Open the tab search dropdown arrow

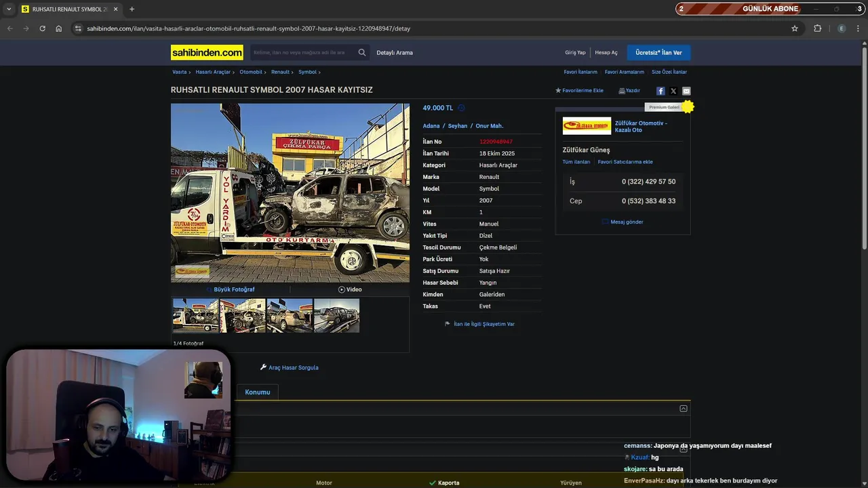click(9, 9)
